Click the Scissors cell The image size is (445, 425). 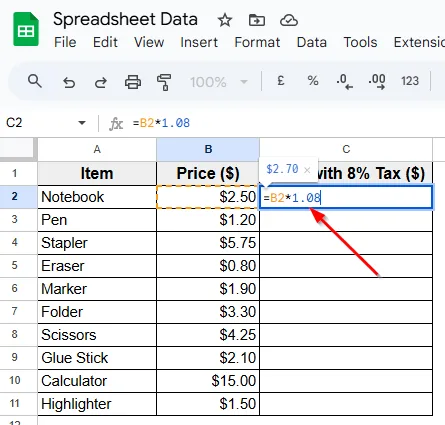pyautogui.click(x=97, y=335)
